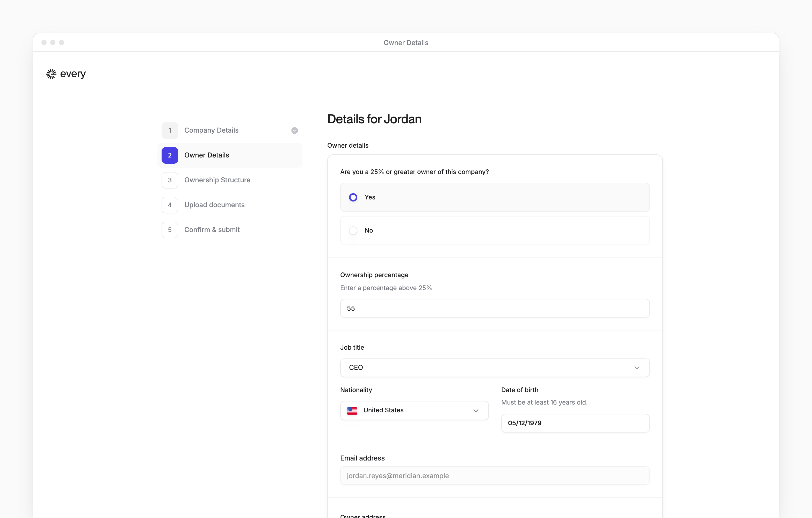This screenshot has width=812, height=518.
Task: Click 'Must be at least 16 years old.' hint
Action: pos(544,402)
